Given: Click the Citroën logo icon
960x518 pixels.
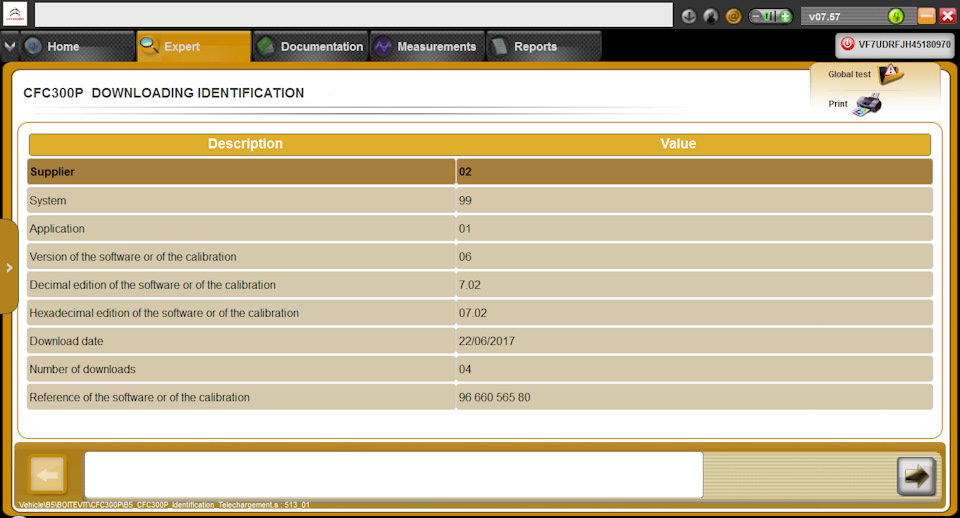Looking at the screenshot, I should [x=15, y=14].
